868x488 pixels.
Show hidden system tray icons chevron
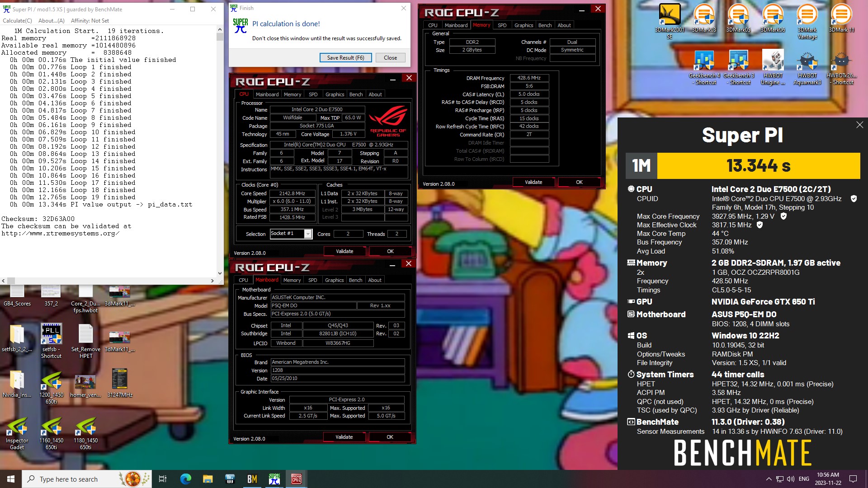[769, 479]
